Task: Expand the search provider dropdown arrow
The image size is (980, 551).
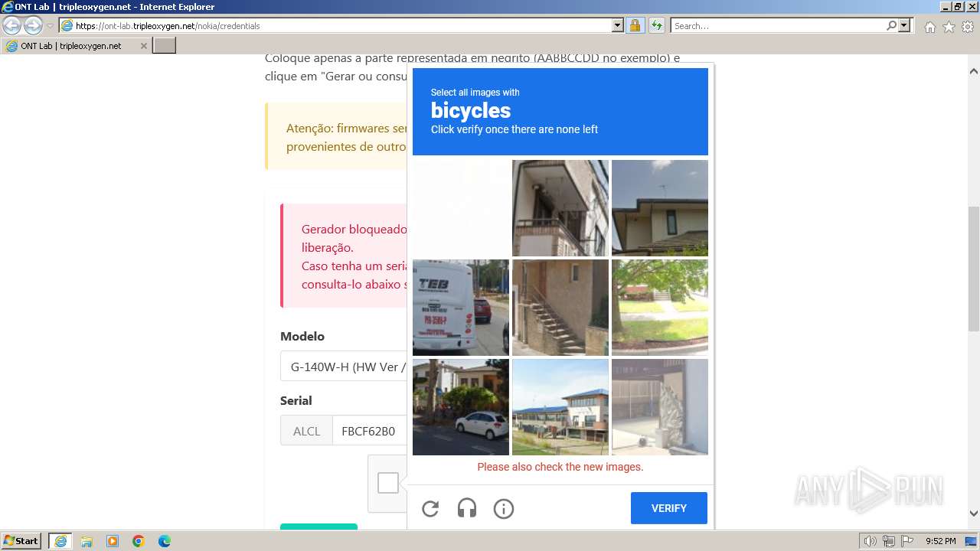Action: click(x=904, y=25)
